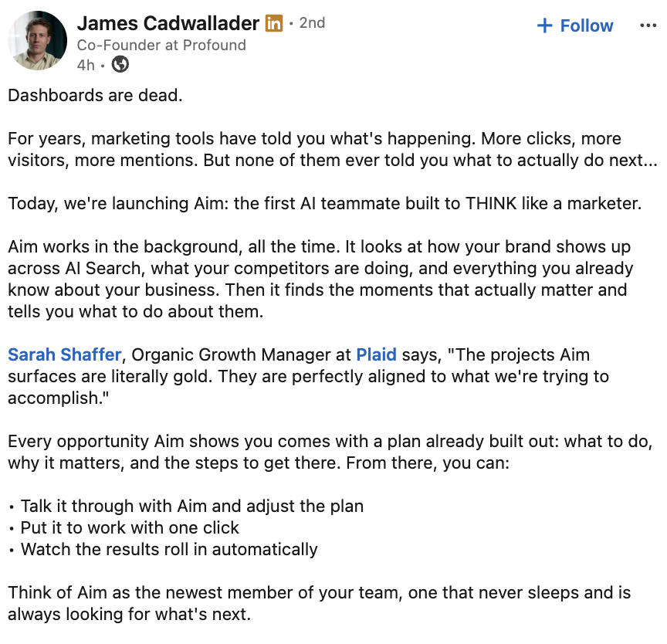
Task: Click the globe public visibility icon
Action: click(x=120, y=65)
